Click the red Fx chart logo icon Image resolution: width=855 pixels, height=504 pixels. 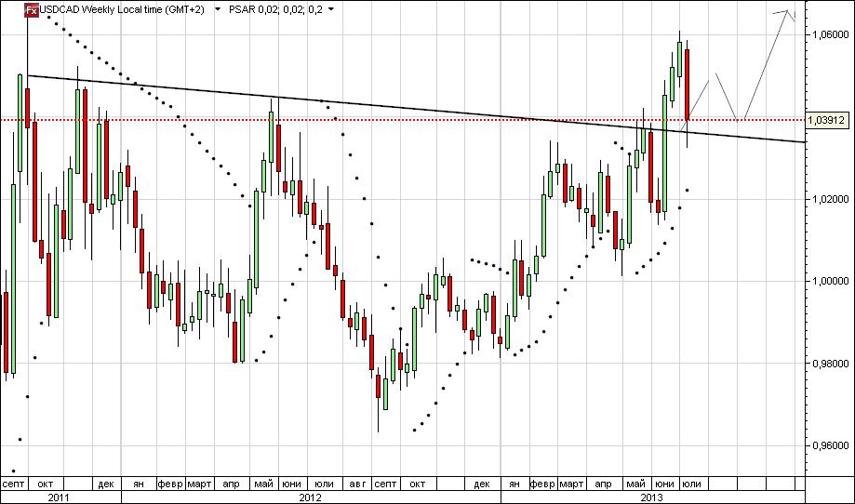(33, 9)
